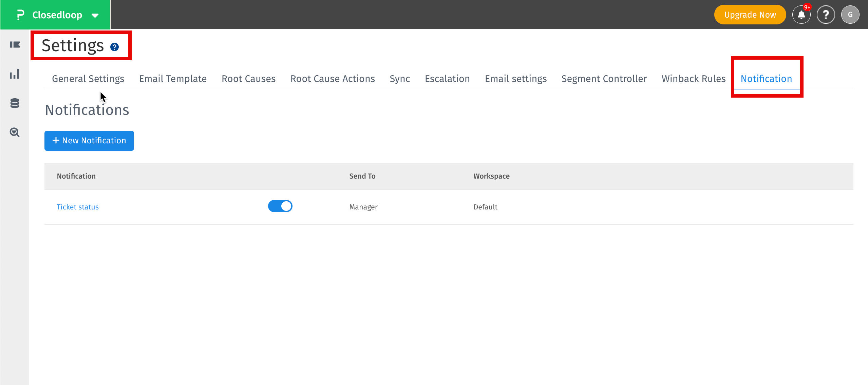This screenshot has height=385, width=868.
Task: Disable the Ticket status notification toggle
Action: (x=280, y=206)
